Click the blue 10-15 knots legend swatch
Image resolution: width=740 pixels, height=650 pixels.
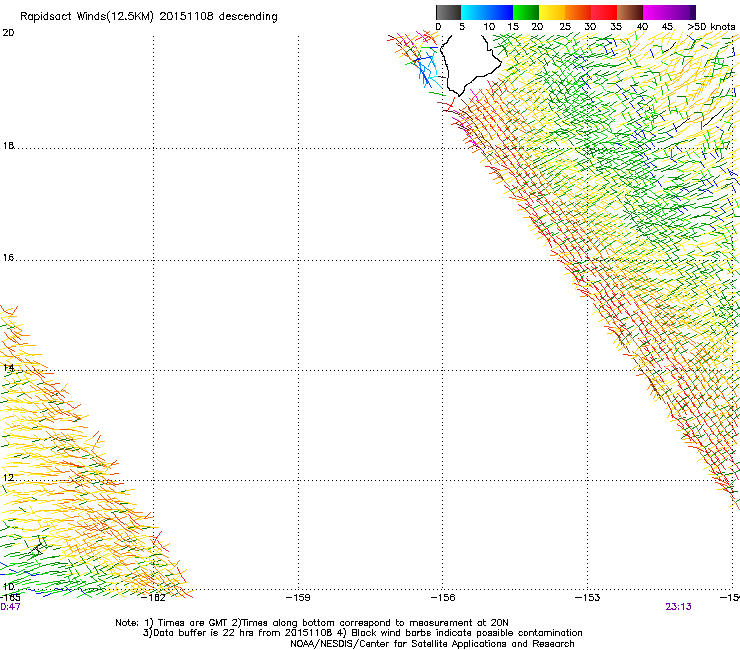pos(500,12)
